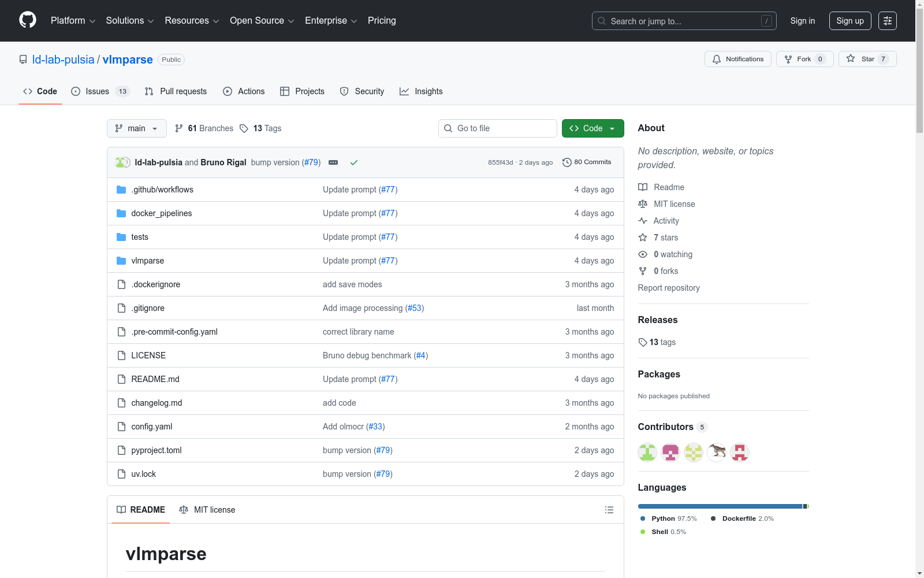Click the tests folder icon
Screen dimensions: 924x578
coord(121,237)
